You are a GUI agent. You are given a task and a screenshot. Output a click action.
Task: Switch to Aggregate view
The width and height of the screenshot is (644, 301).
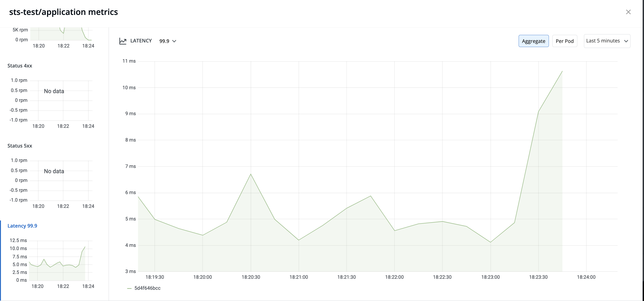[x=533, y=41]
